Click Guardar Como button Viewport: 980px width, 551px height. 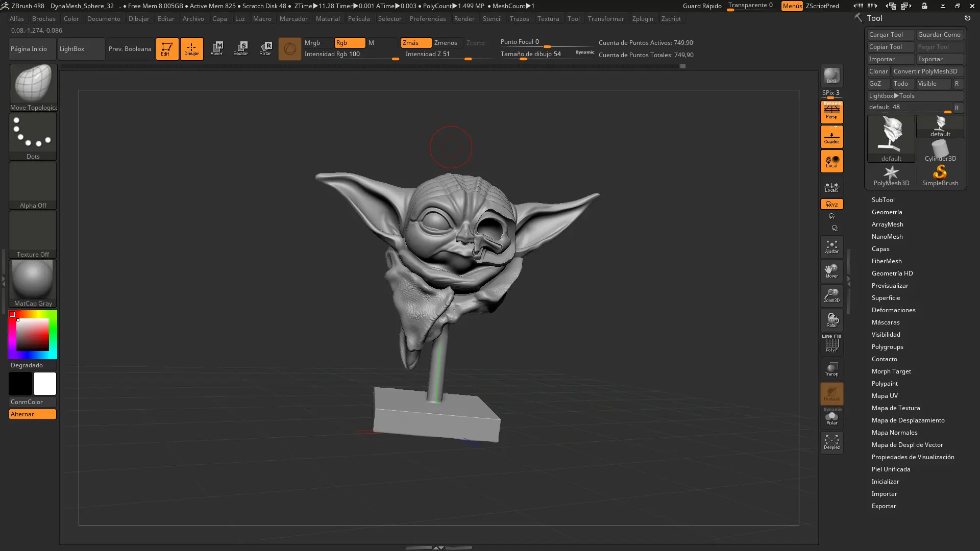click(x=940, y=35)
